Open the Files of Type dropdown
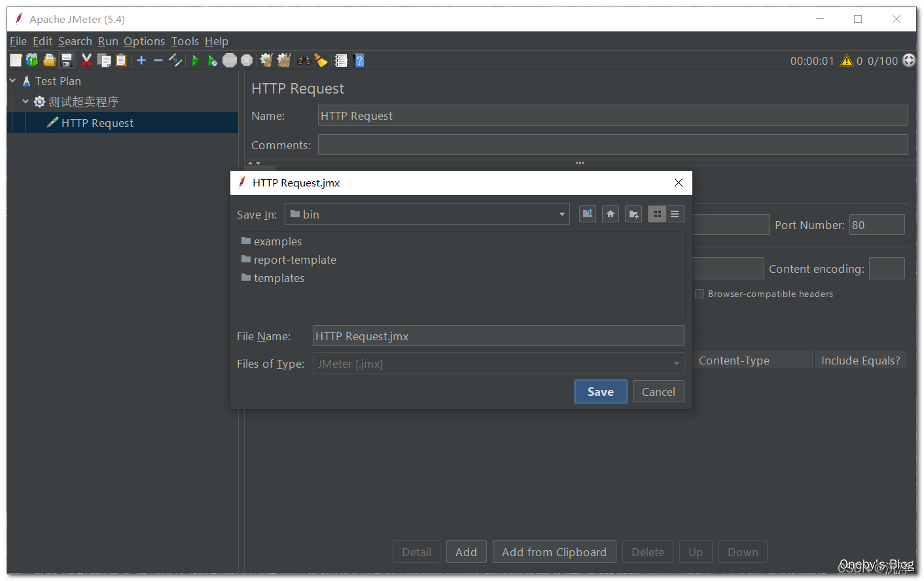The image size is (924, 581). pyautogui.click(x=499, y=363)
